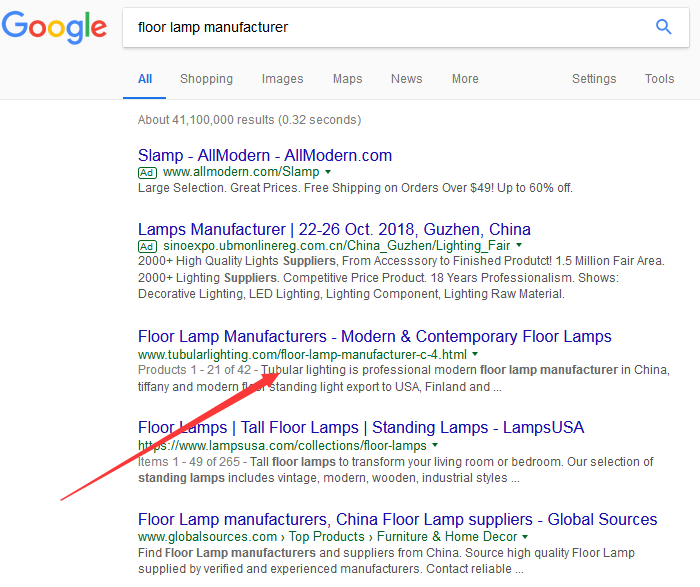This screenshot has height=587, width=700.
Task: Expand dropdown arrow next to tubularlighting.com URL
Action: tap(475, 354)
